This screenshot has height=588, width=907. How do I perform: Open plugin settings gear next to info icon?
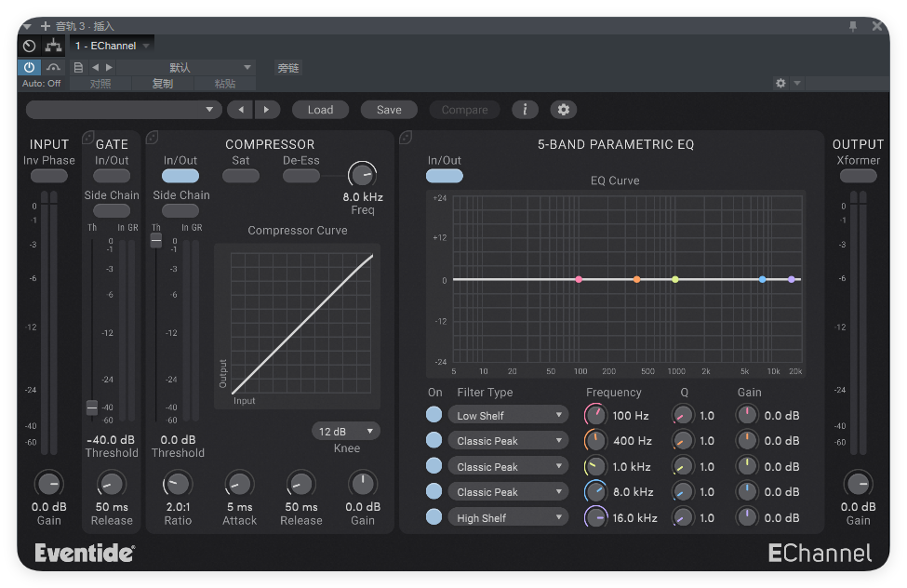pos(564,110)
